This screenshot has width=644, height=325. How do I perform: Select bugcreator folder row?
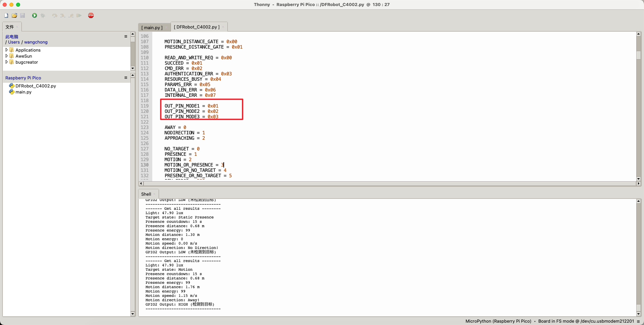coord(27,62)
